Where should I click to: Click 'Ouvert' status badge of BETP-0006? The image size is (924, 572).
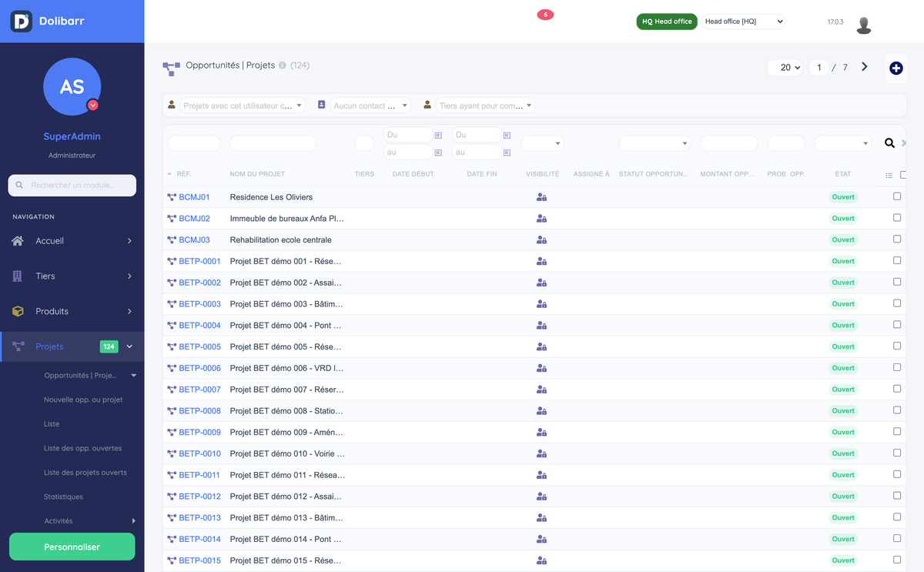(843, 368)
